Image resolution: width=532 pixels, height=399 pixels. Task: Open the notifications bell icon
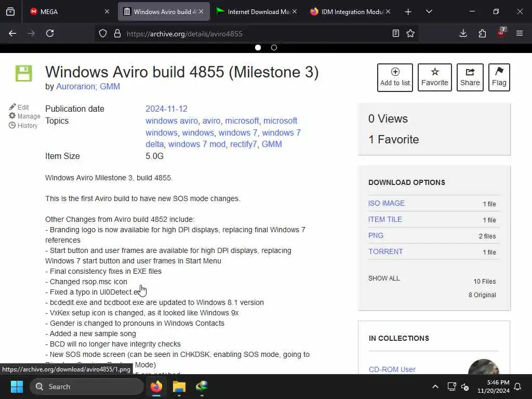pyautogui.click(x=518, y=387)
